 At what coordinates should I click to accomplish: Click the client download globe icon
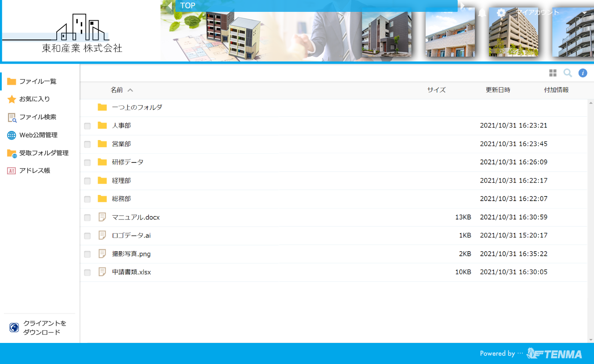(x=14, y=328)
